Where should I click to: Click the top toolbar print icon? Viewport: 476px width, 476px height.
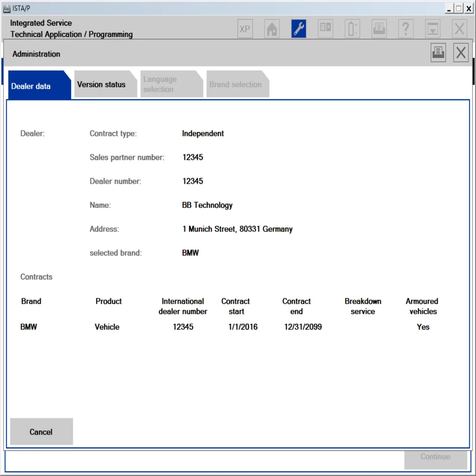coord(379,29)
